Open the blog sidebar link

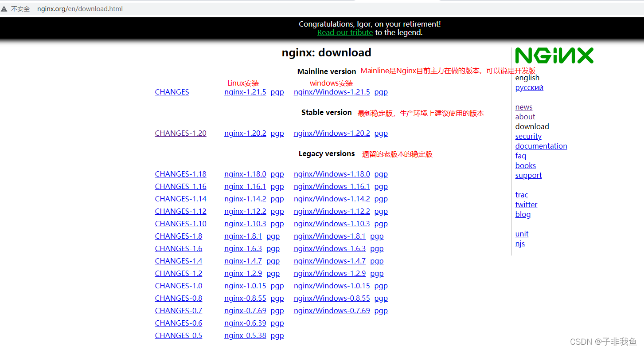tap(523, 214)
